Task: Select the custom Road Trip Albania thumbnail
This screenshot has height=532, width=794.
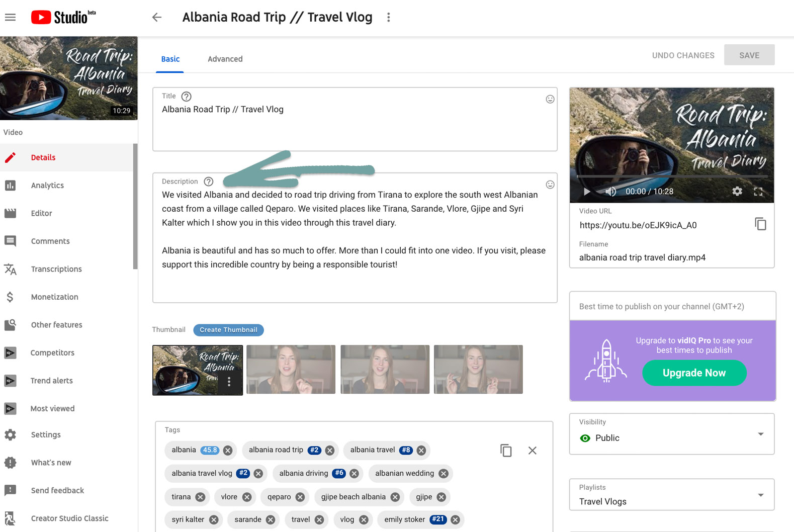Action: point(198,370)
